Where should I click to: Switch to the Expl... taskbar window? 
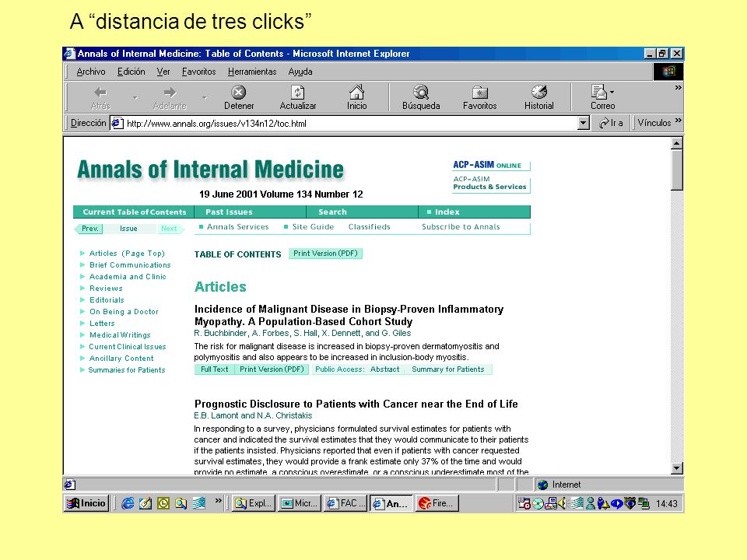point(254,503)
